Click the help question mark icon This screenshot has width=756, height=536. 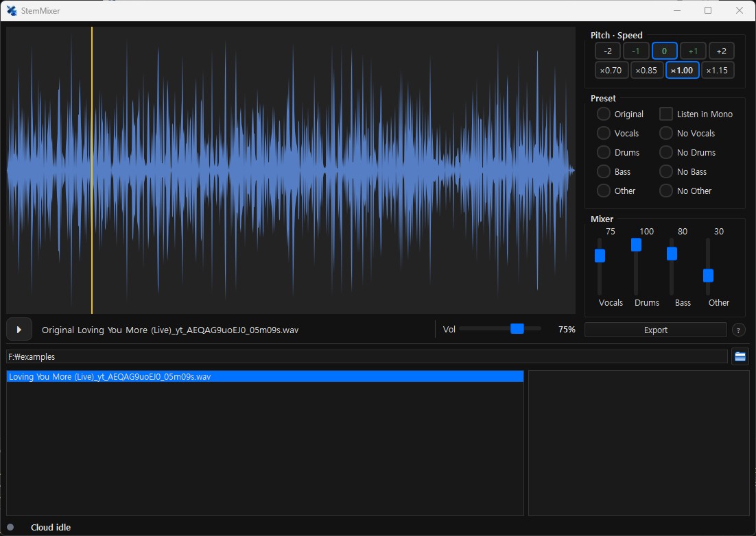point(738,330)
